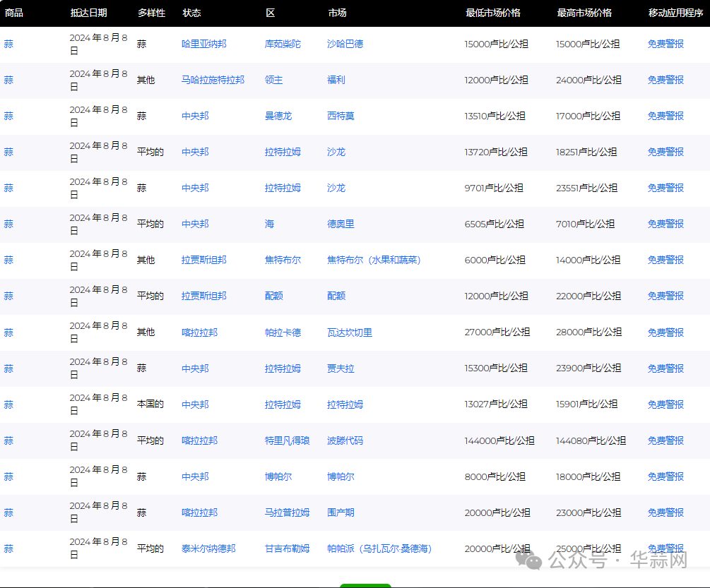Open the 西特莫 market link
The height and width of the screenshot is (588, 710).
tap(341, 116)
